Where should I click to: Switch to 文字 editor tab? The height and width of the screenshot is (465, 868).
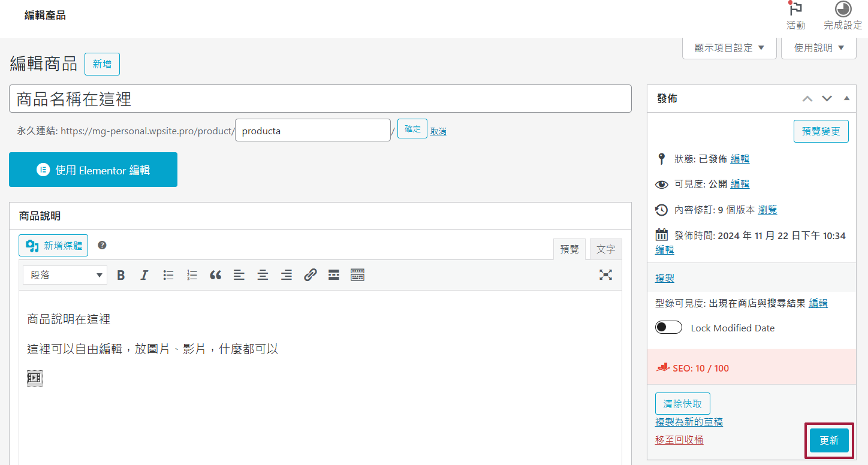pyautogui.click(x=605, y=249)
